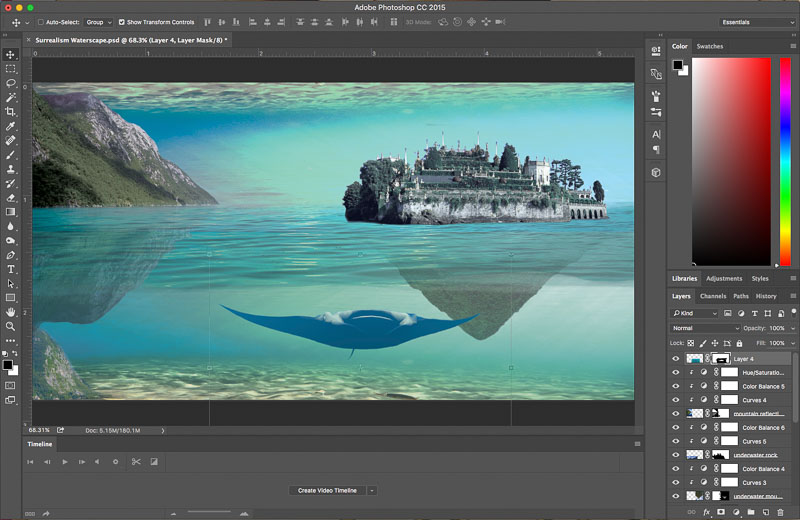The image size is (800, 520).
Task: Open the Normal blend mode dropdown
Action: pyautogui.click(x=705, y=328)
